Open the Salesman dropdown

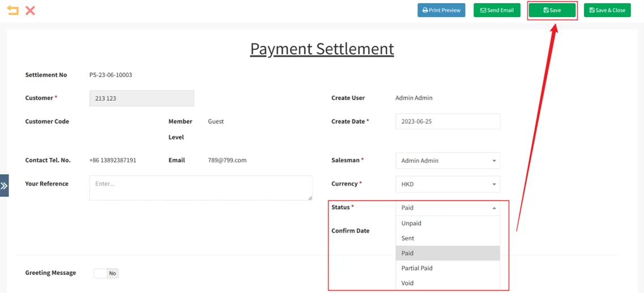(447, 161)
